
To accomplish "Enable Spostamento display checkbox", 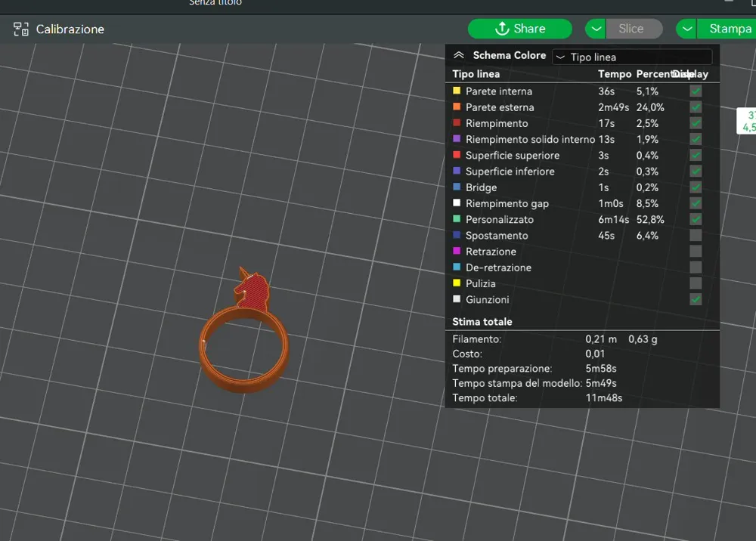I will pyautogui.click(x=696, y=236).
